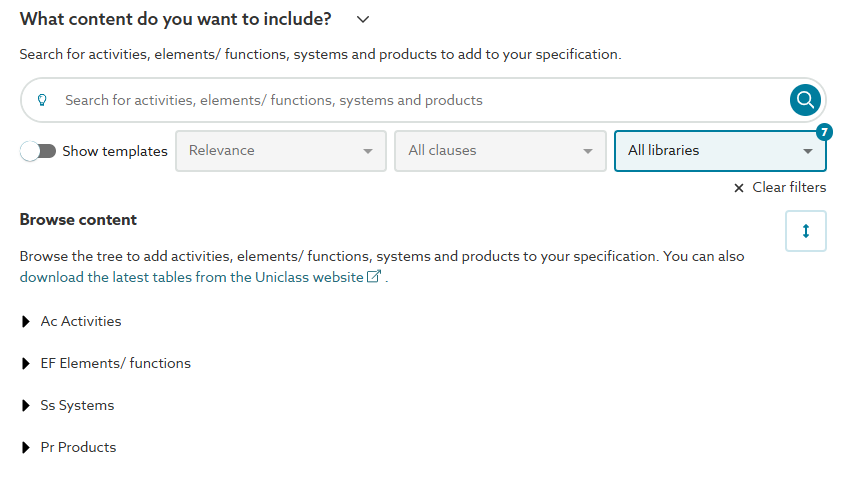Expand the arrow beside Ss Systems

[26, 406]
